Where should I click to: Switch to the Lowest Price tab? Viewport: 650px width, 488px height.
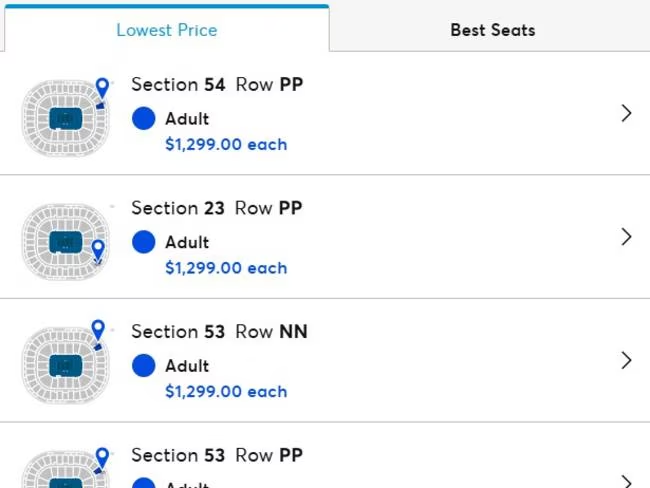pyautogui.click(x=166, y=29)
